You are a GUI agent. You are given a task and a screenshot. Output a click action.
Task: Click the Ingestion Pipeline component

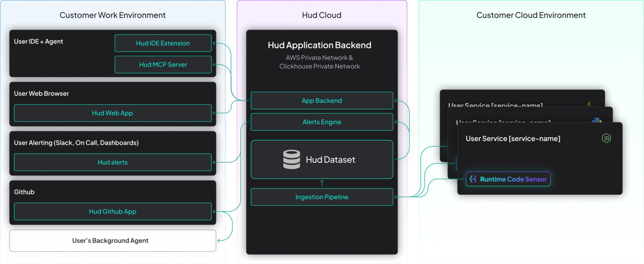[322, 197]
